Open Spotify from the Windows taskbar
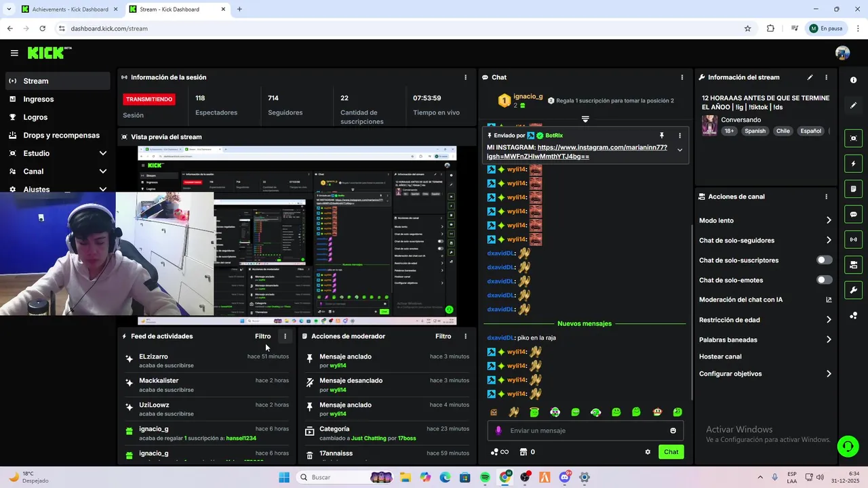868x488 pixels. click(485, 477)
